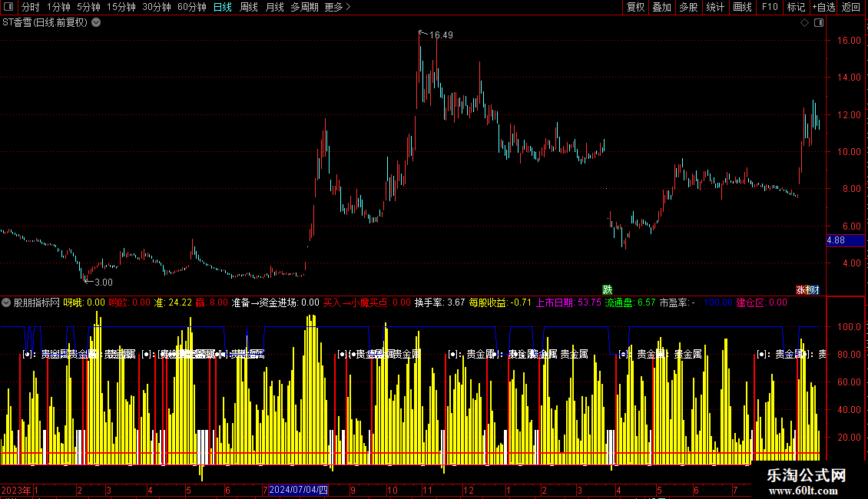This screenshot has height=499, width=868.
Task: Click the 叠加 overlay button
Action: pyautogui.click(x=661, y=7)
